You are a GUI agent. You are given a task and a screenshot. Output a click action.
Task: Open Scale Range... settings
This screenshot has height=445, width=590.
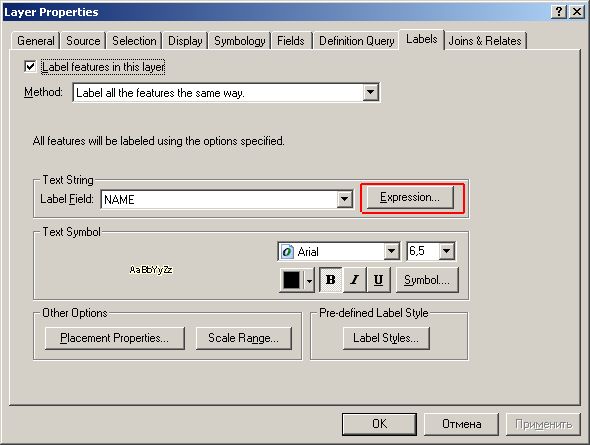point(243,338)
